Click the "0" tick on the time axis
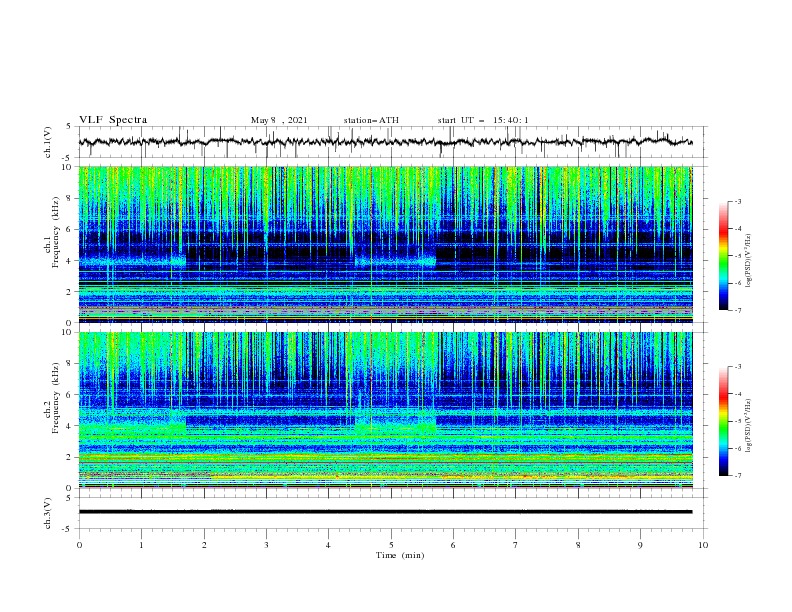 (x=79, y=545)
